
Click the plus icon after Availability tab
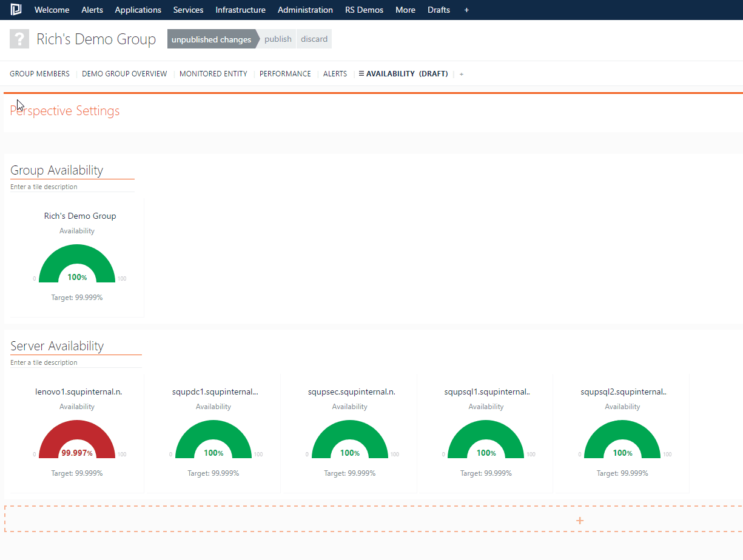coord(461,74)
